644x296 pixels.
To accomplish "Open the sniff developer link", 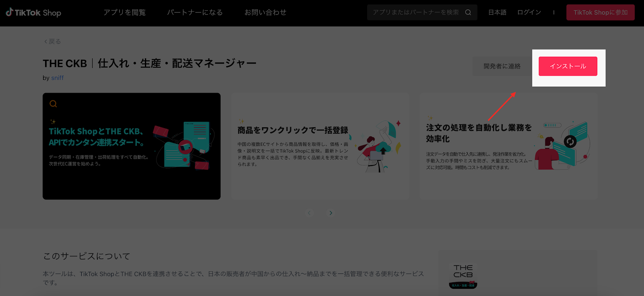I will pos(57,78).
